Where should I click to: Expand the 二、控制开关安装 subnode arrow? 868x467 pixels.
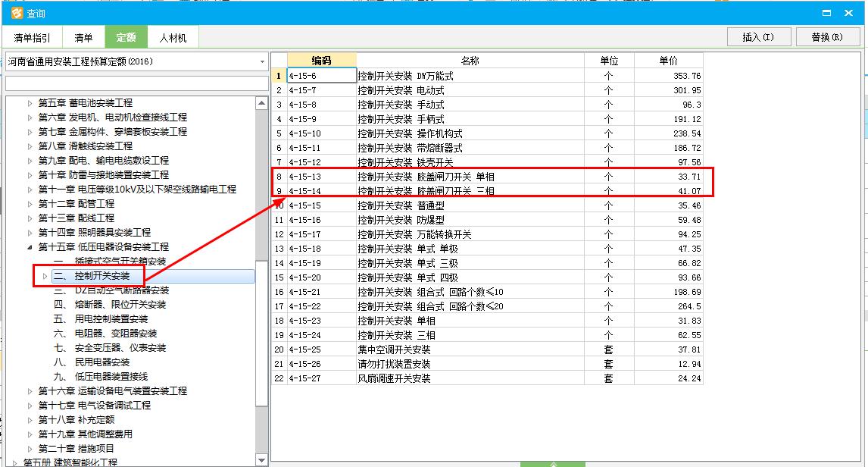coord(45,276)
